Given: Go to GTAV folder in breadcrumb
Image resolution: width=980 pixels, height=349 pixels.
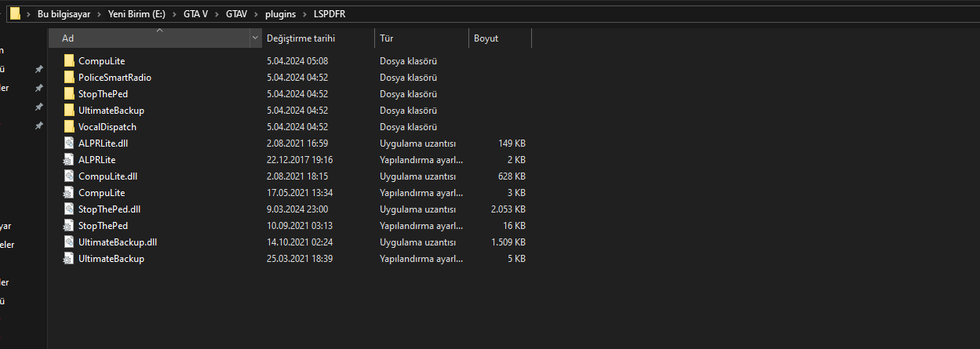Looking at the screenshot, I should [x=237, y=14].
